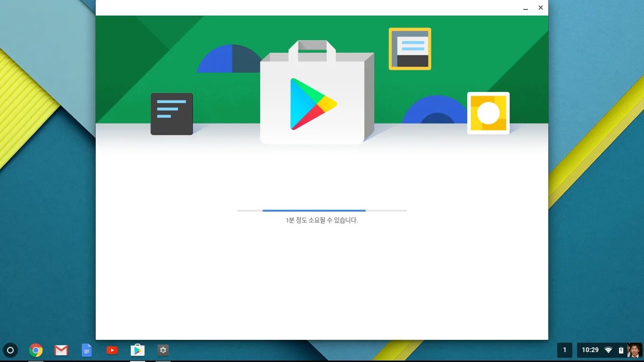Open the Wi-Fi status icon in tray

[608, 350]
